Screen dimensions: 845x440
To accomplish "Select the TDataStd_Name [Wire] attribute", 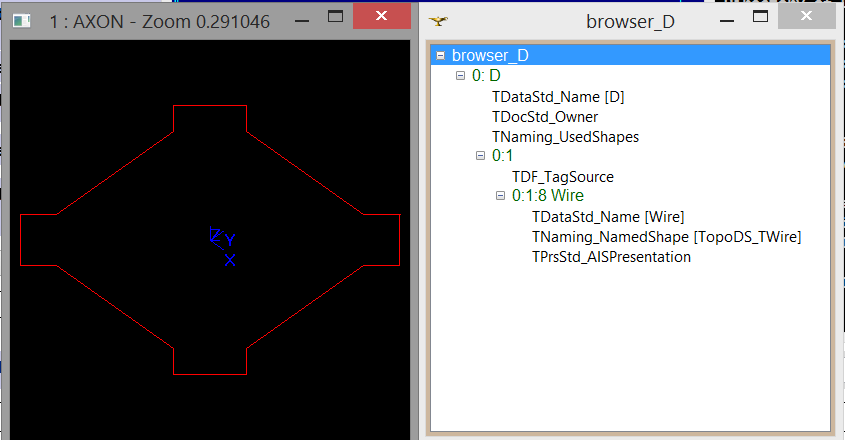I will (x=608, y=217).
